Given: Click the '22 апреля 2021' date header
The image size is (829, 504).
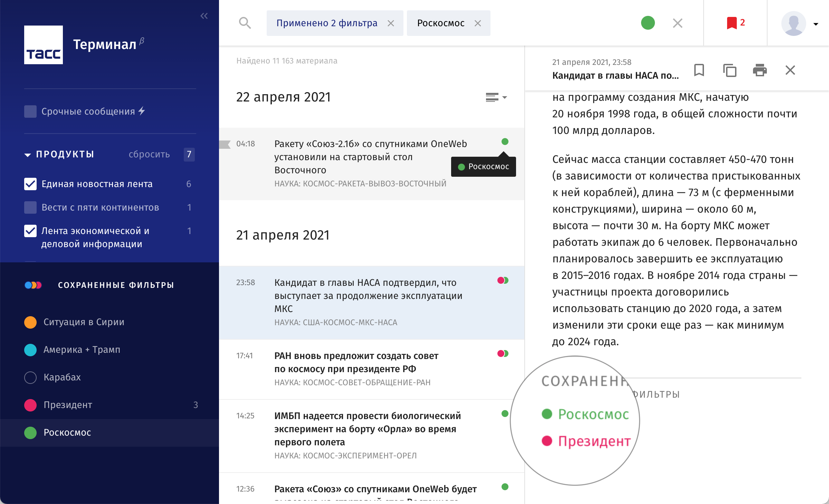Looking at the screenshot, I should click(283, 97).
